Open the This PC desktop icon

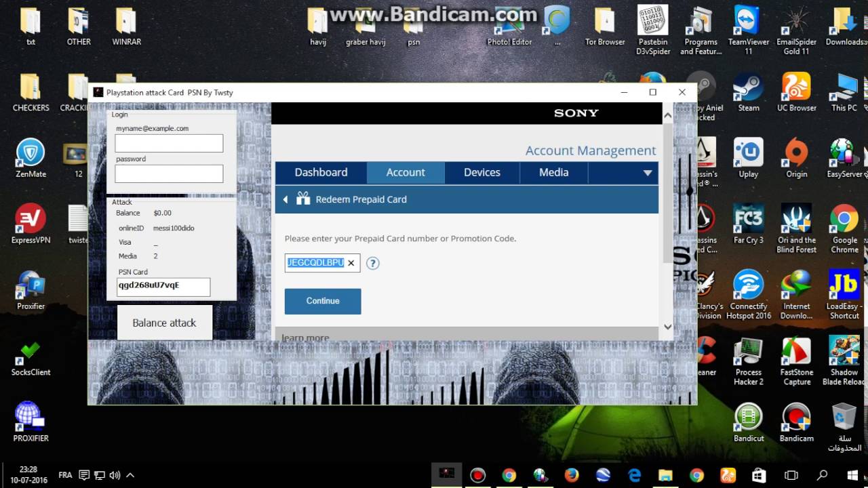click(844, 93)
